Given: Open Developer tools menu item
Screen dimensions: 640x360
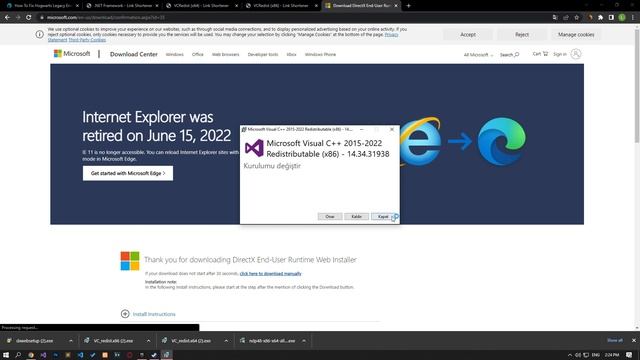Looking at the screenshot, I should (263, 54).
